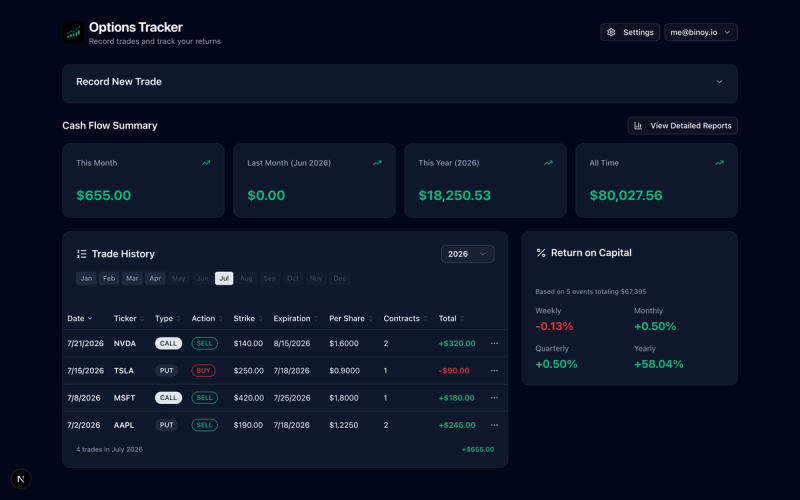800x500 pixels.
Task: Sort by the Ticker column header
Action: click(129, 318)
